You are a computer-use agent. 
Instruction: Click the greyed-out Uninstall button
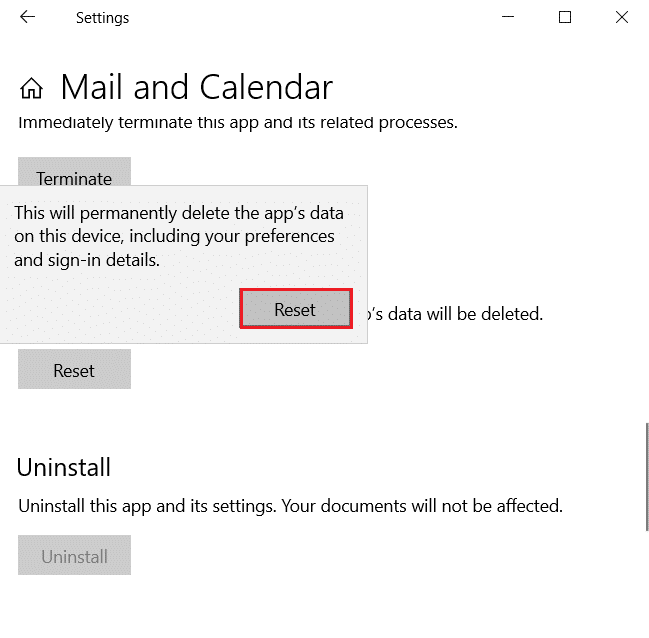75,555
